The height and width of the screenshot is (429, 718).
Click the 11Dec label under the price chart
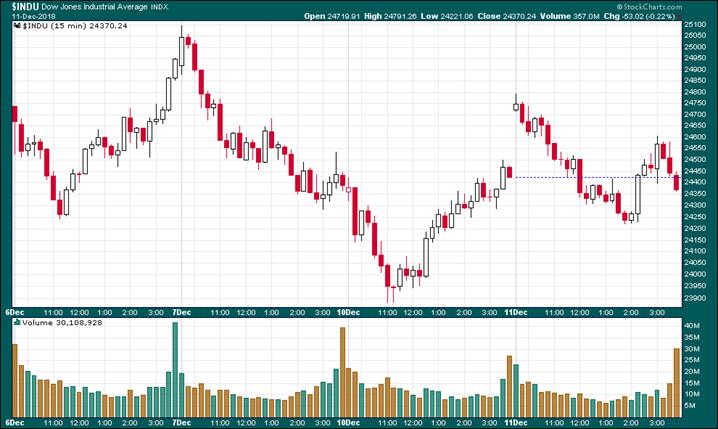516,312
